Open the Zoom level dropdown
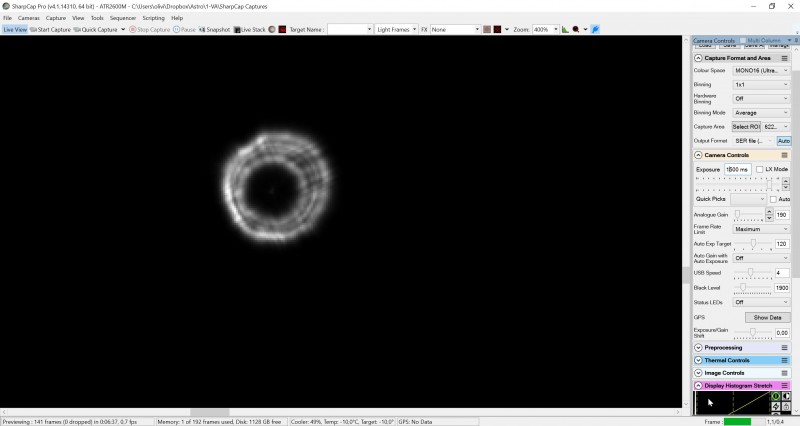 click(545, 30)
